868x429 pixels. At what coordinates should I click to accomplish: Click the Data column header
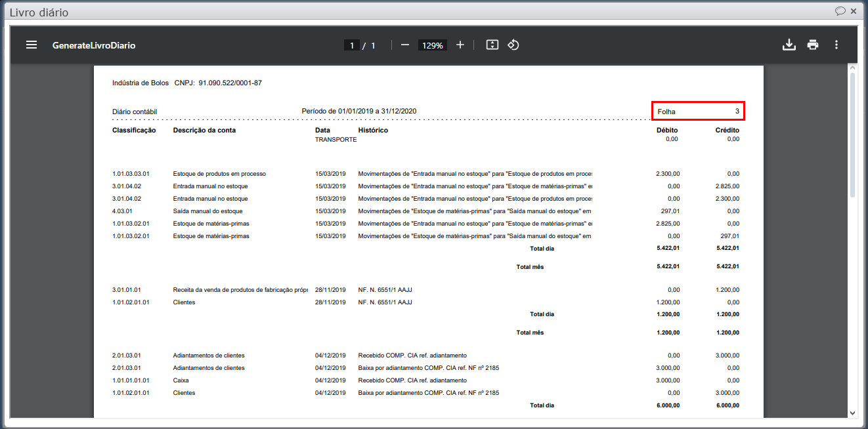coord(322,131)
